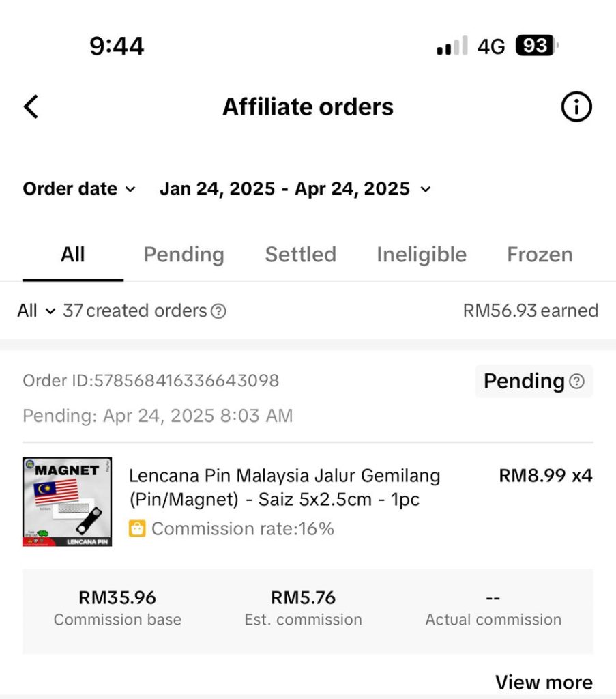Tap help icon beside created orders
This screenshot has width=616, height=699.
[x=218, y=311]
